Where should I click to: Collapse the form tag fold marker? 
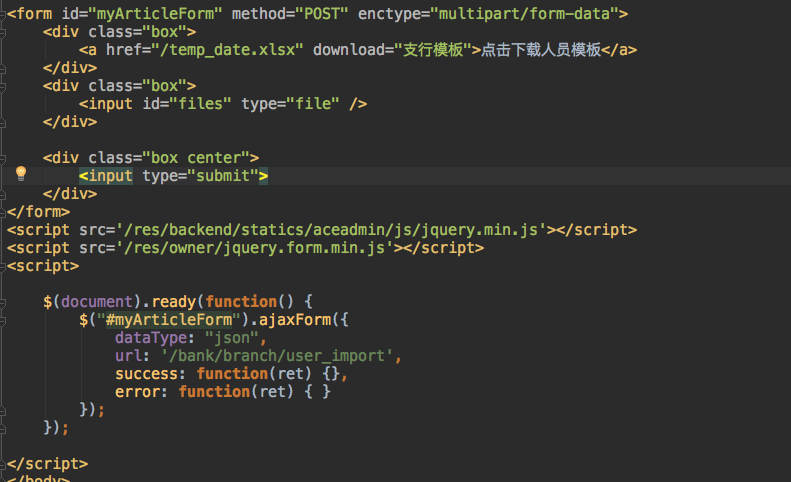point(3,15)
